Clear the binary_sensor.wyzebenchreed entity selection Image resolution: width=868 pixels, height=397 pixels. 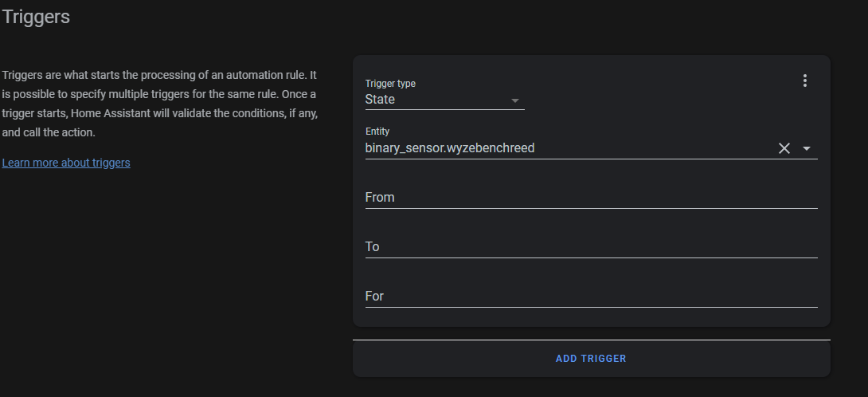[784, 148]
